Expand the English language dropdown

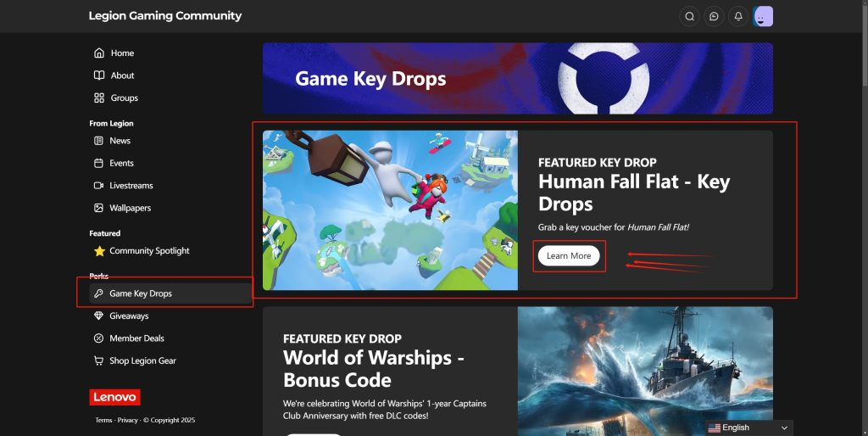click(748, 428)
